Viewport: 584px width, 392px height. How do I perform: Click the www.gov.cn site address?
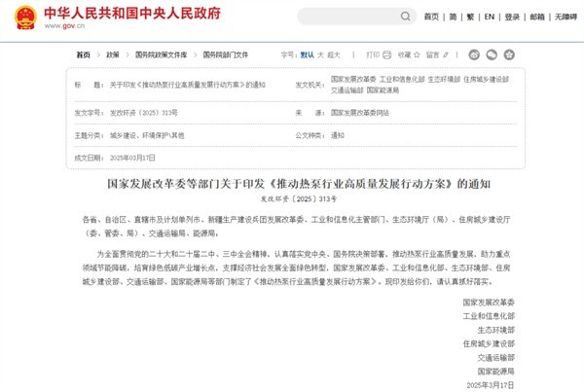[64, 25]
